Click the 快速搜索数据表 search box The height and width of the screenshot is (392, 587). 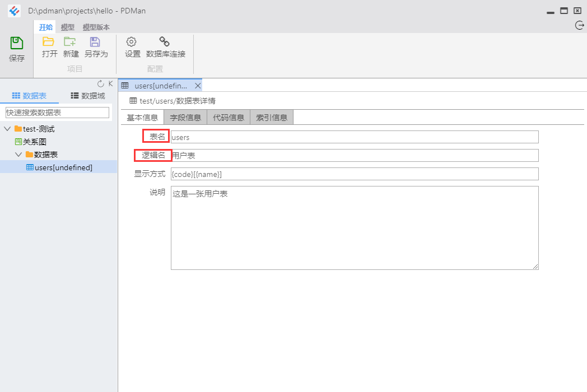coord(57,113)
